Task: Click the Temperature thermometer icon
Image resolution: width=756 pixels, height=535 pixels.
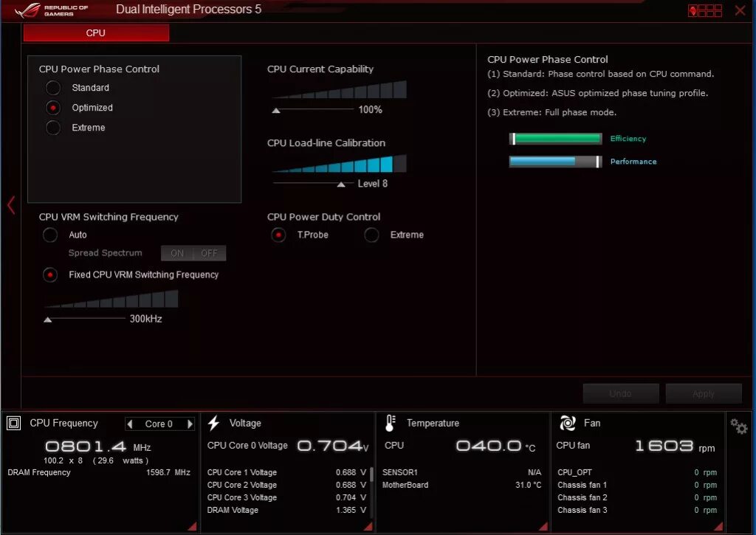Action: [x=390, y=423]
